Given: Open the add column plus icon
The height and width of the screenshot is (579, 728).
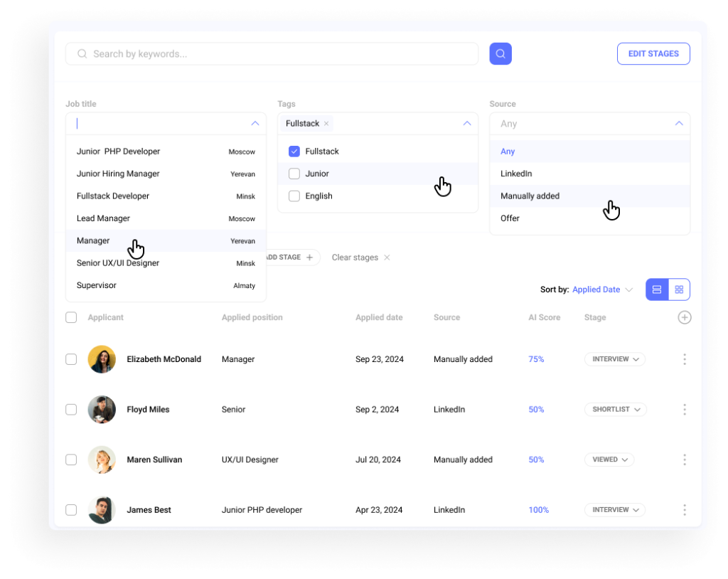Looking at the screenshot, I should [x=684, y=317].
